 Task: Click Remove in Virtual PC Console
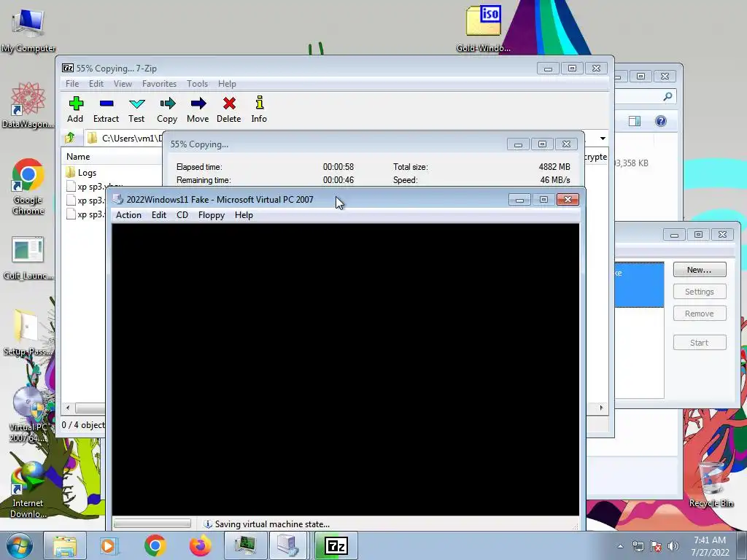700,314
